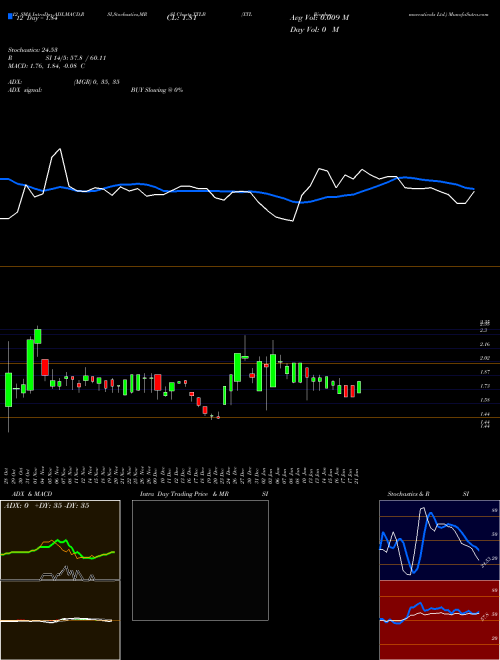Screen dimensions: 500x660
Task: Click the blue 12-day SMA legend square
Action: click(x=10, y=17)
